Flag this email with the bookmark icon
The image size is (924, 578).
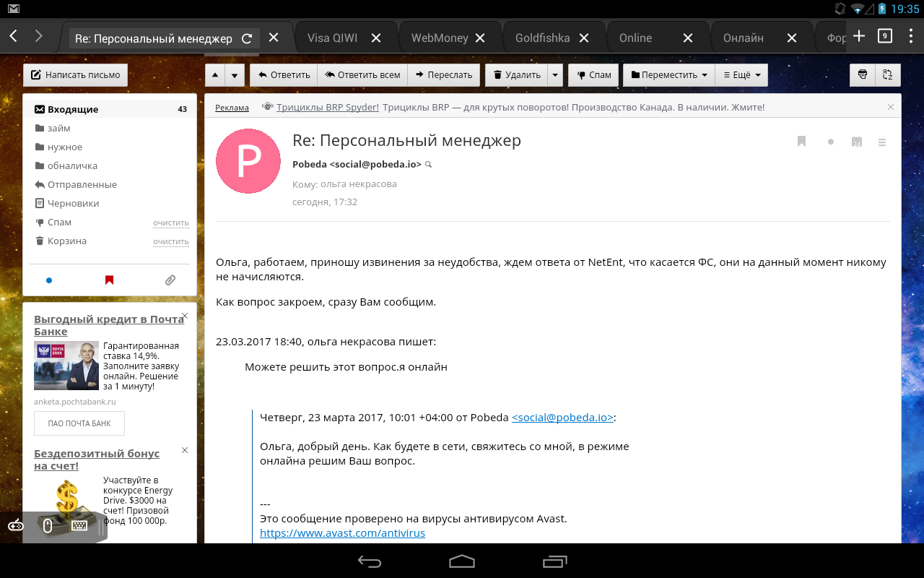coord(801,142)
